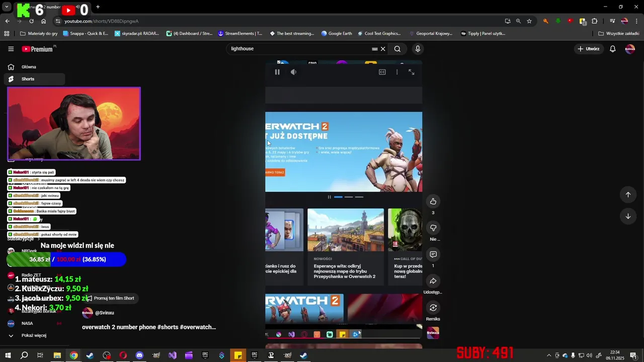644x362 pixels.
Task: Pause the Short video
Action: point(277,72)
